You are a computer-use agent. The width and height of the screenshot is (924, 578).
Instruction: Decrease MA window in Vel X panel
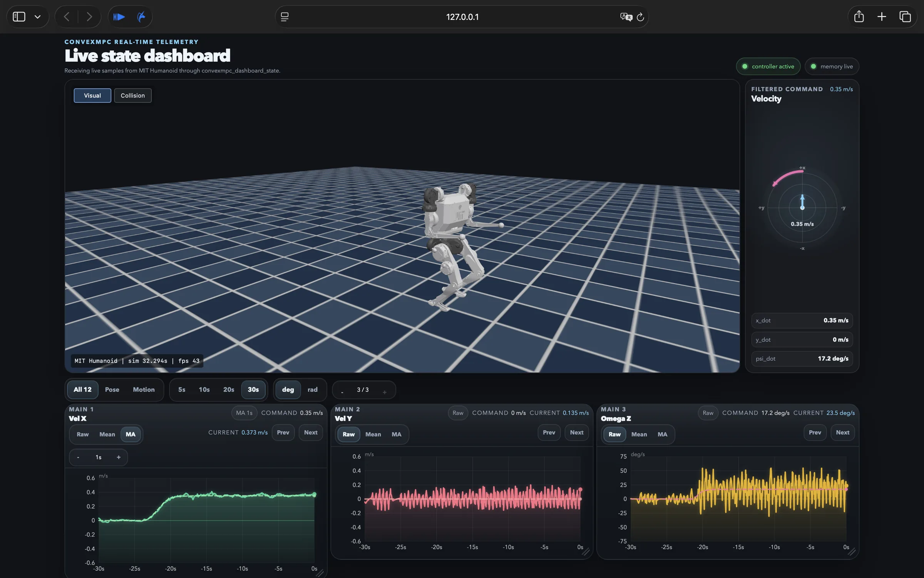[78, 457]
